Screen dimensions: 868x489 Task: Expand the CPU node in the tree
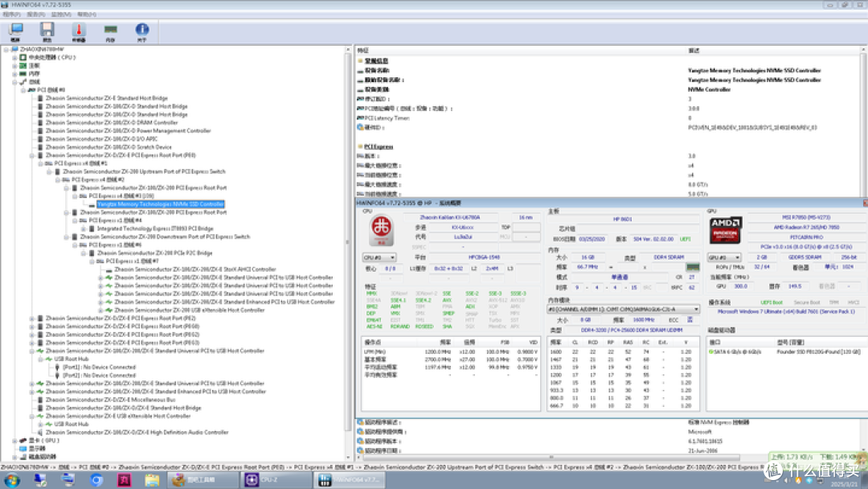tap(15, 58)
